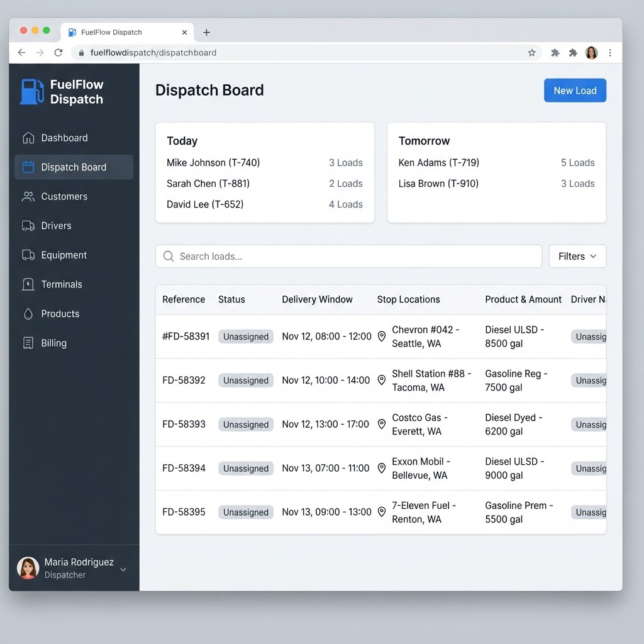
Task: Close the FuelFlow Dispatch tab
Action: pyautogui.click(x=184, y=33)
